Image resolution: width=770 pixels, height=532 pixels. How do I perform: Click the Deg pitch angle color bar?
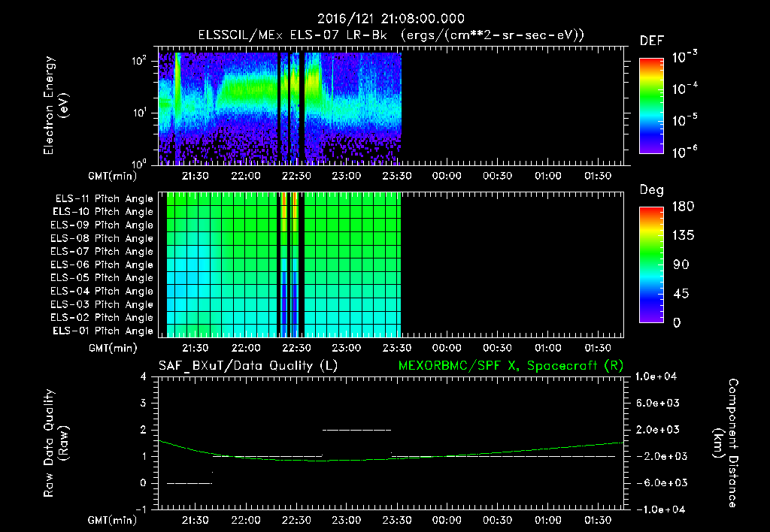(650, 264)
